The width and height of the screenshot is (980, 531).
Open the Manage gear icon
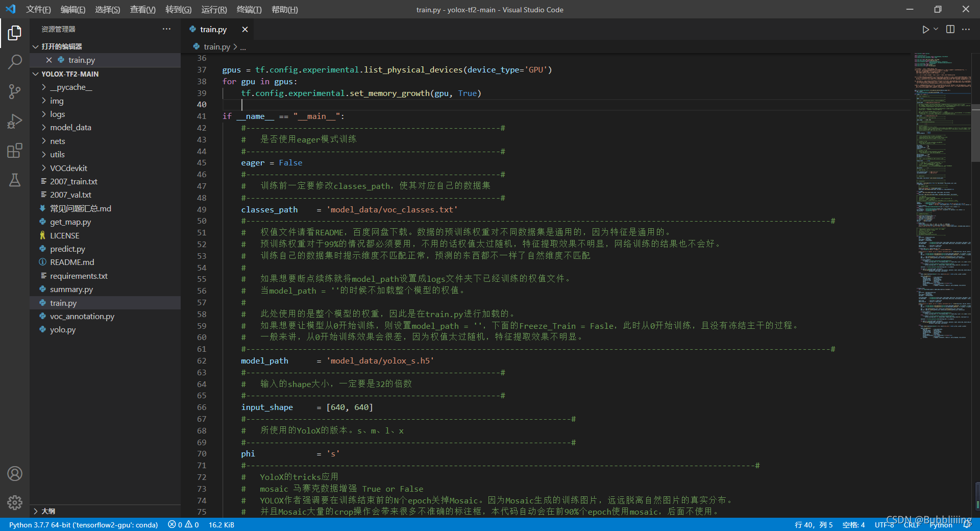click(15, 503)
